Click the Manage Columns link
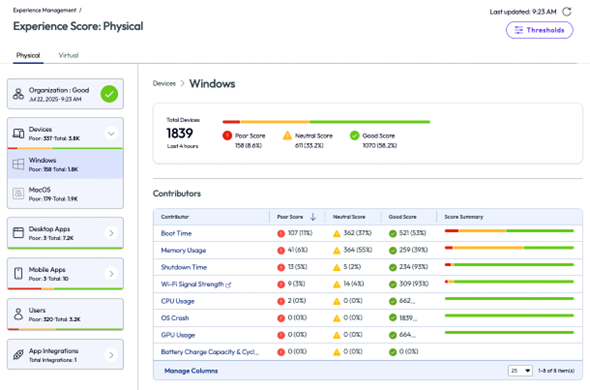The width and height of the screenshot is (590, 390). [191, 371]
